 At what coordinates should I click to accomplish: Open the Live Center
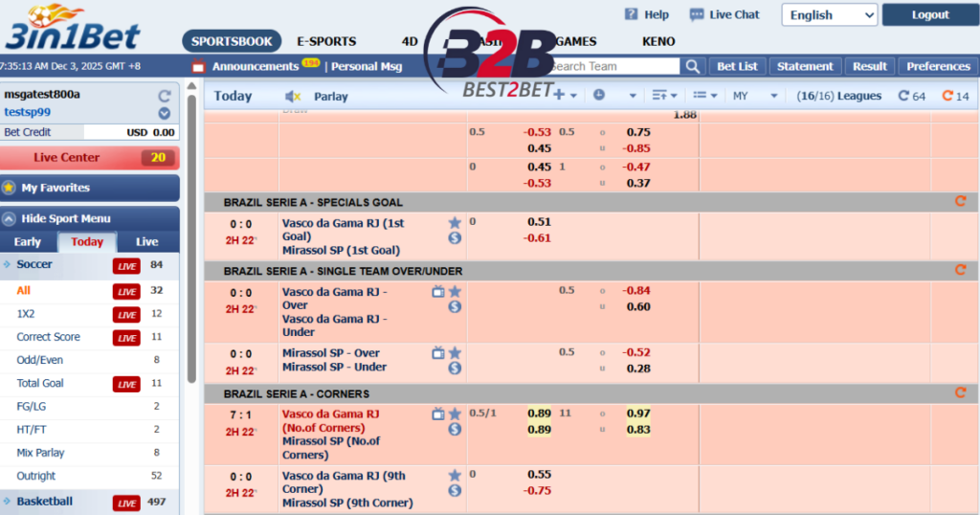click(89, 158)
